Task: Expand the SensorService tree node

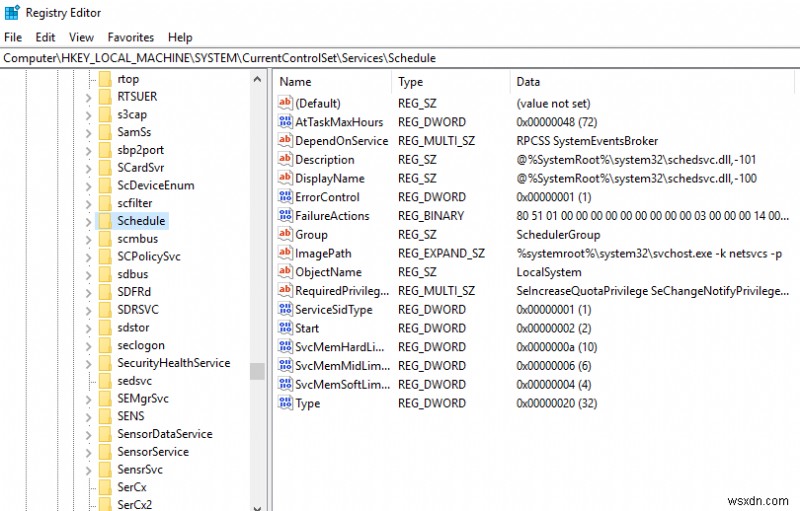Action: click(88, 452)
